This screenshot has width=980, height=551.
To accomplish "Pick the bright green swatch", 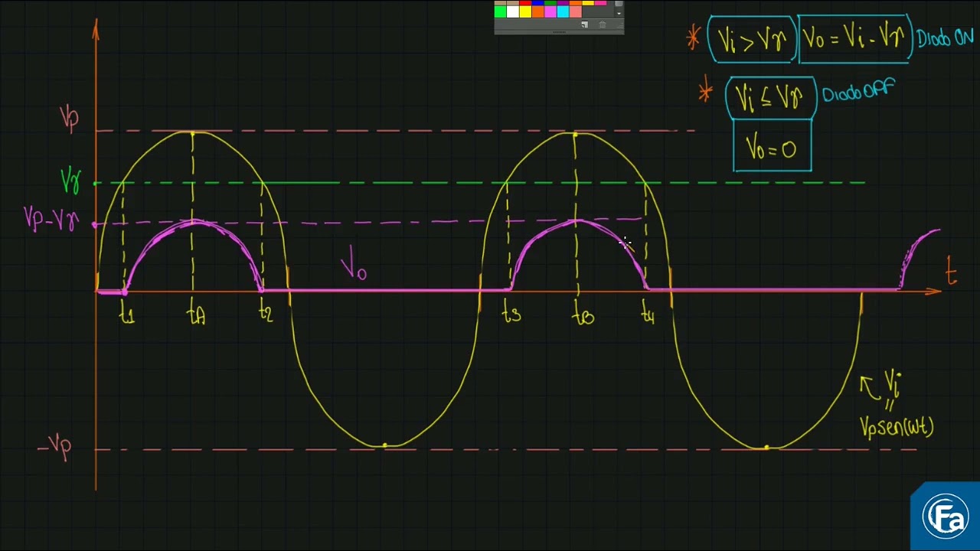I will point(500,11).
